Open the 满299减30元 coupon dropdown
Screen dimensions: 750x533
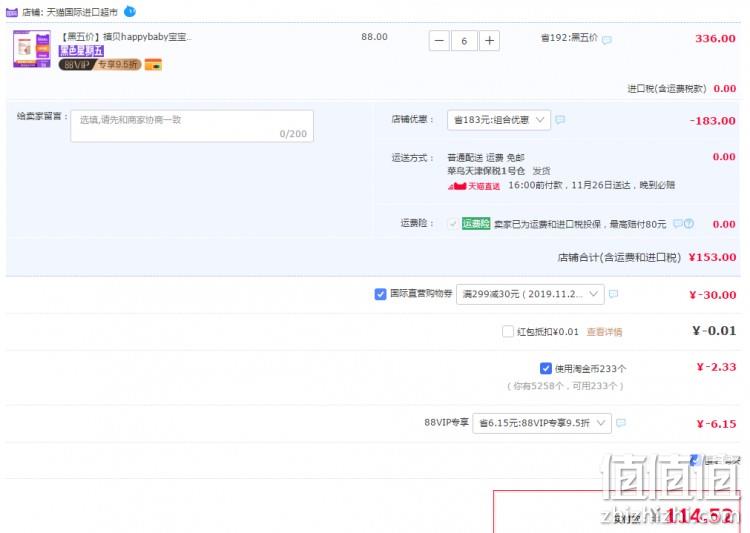530,294
